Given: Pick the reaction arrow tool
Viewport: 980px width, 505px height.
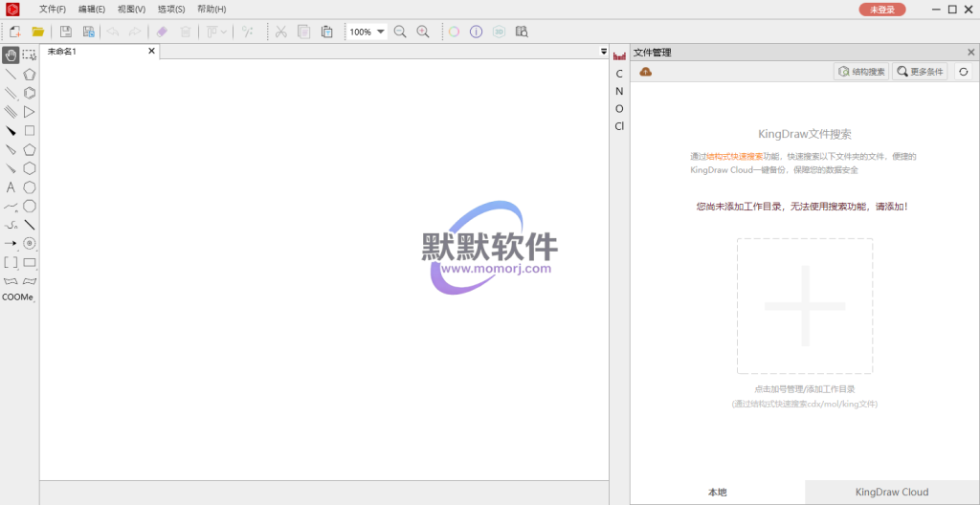Looking at the screenshot, I should click(11, 243).
